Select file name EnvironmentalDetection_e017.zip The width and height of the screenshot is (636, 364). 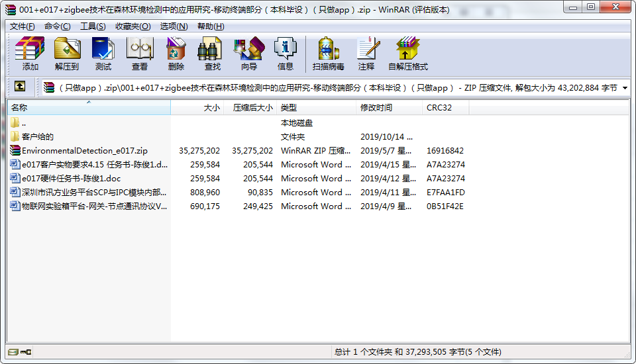[85, 150]
